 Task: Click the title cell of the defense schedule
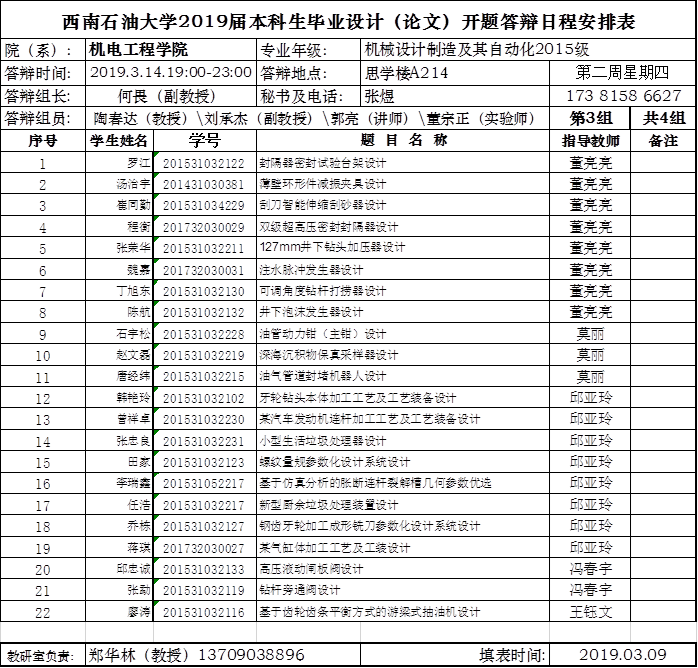coord(348,22)
